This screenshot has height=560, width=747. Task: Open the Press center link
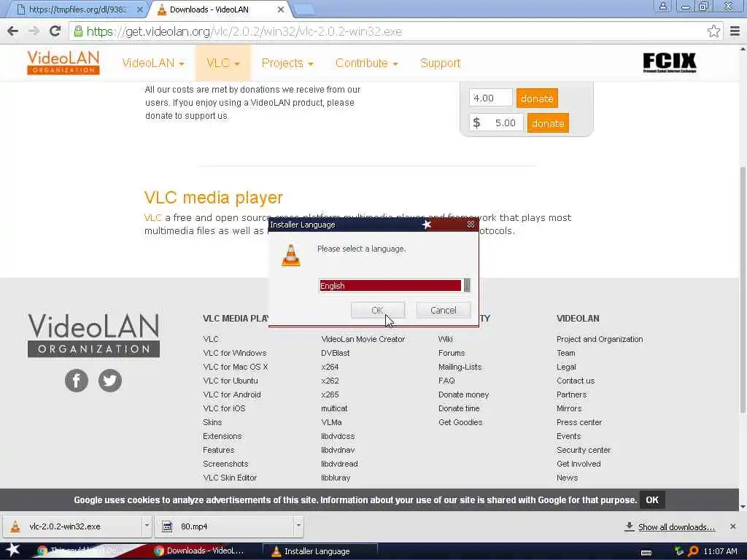(x=579, y=422)
